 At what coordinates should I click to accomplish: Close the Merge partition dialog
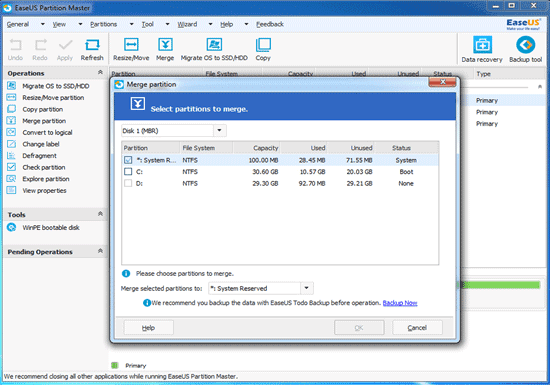coord(443,82)
